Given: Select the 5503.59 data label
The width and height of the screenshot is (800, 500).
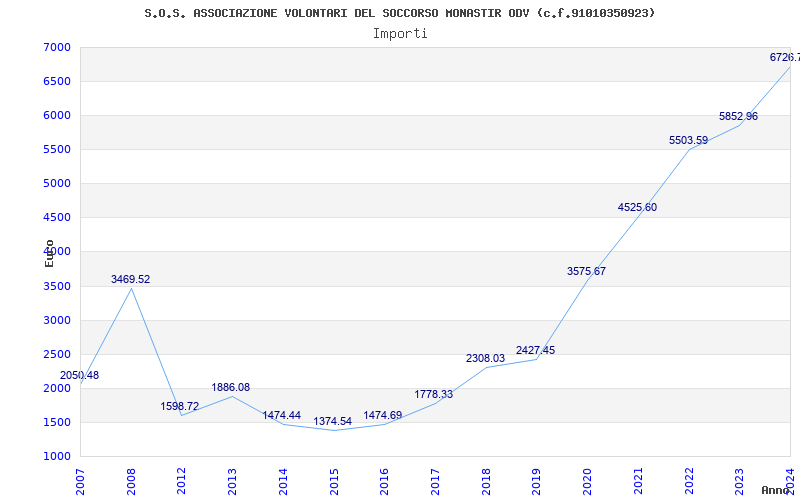Looking at the screenshot, I should [x=688, y=140].
